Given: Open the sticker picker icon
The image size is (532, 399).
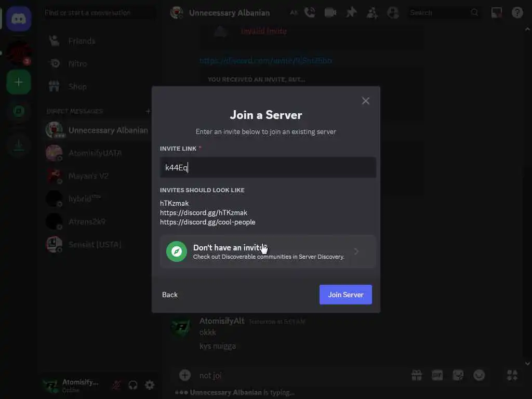Looking at the screenshot, I should pyautogui.click(x=458, y=375).
